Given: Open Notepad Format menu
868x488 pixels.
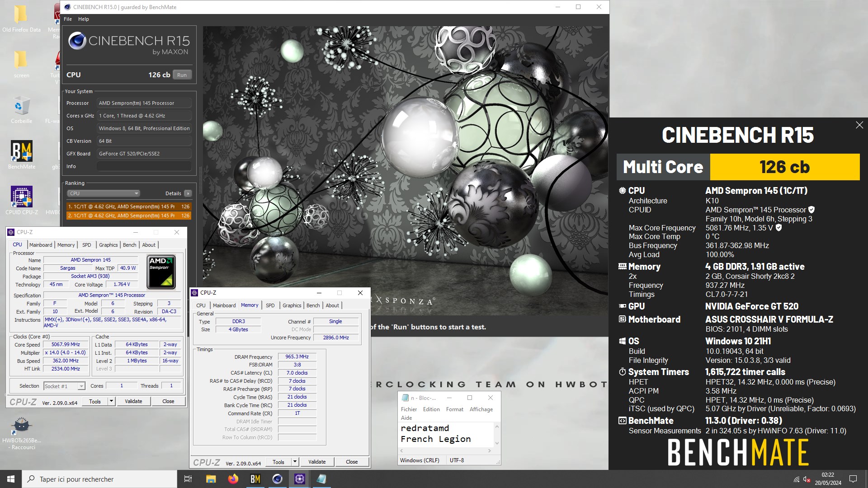Looking at the screenshot, I should [x=455, y=409].
